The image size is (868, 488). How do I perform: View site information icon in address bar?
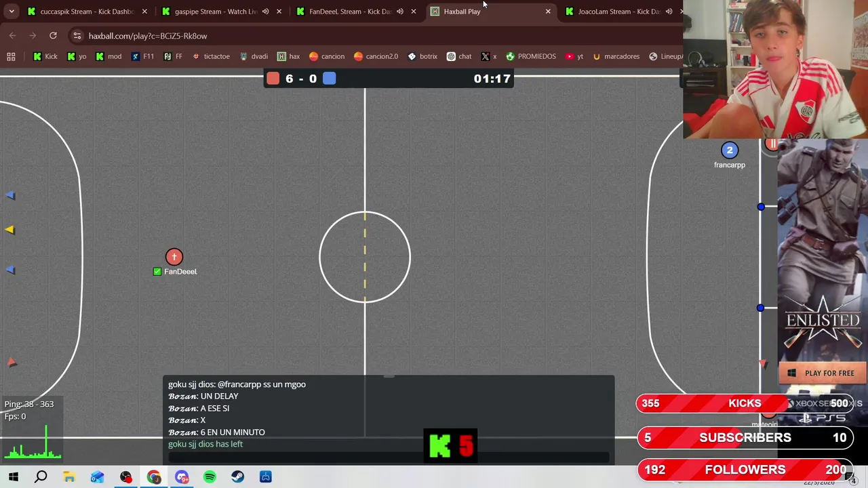[x=77, y=36]
